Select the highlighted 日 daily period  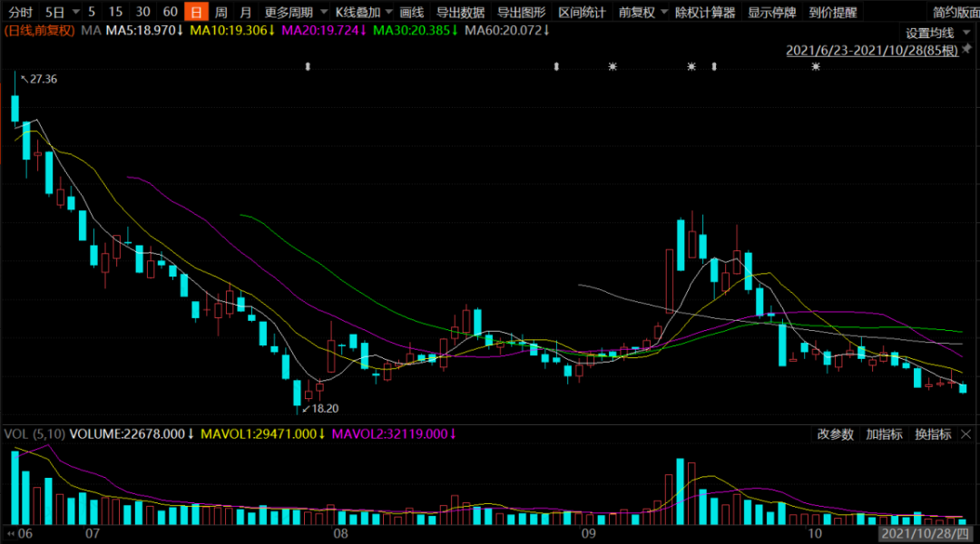coord(196,12)
